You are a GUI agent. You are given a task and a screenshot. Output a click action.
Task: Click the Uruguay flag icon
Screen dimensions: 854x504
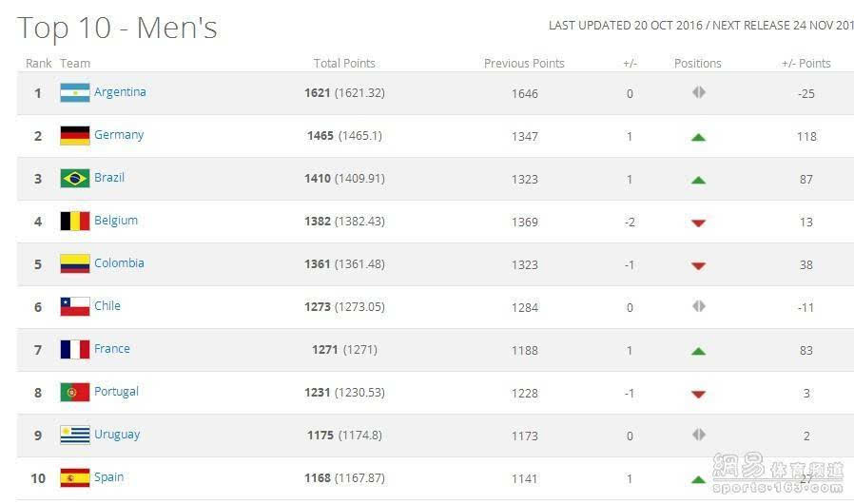[74, 436]
